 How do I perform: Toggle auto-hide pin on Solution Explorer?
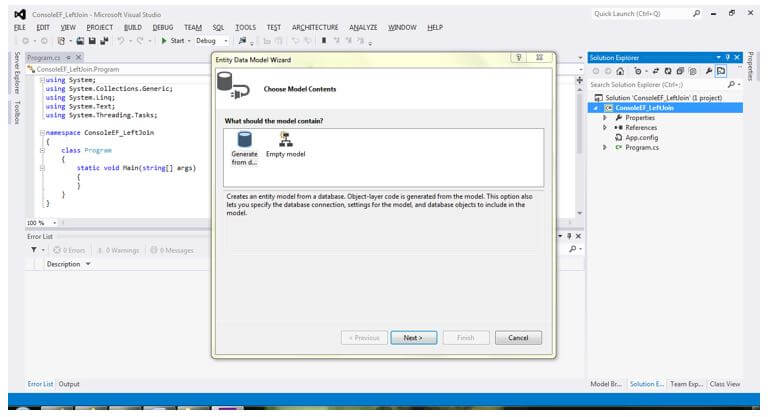point(728,58)
